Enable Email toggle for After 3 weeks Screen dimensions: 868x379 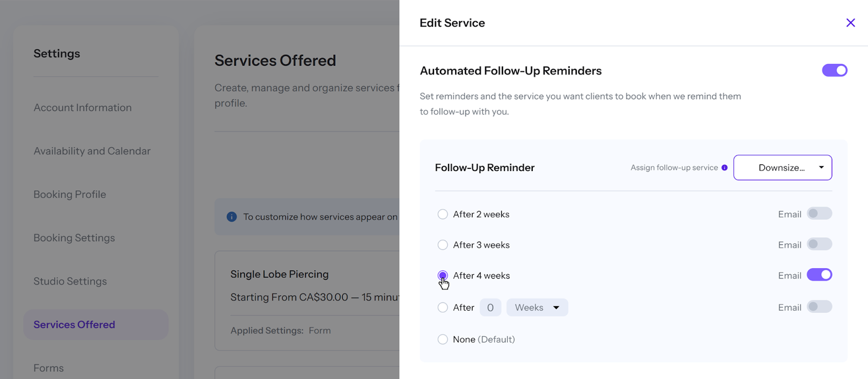point(819,245)
